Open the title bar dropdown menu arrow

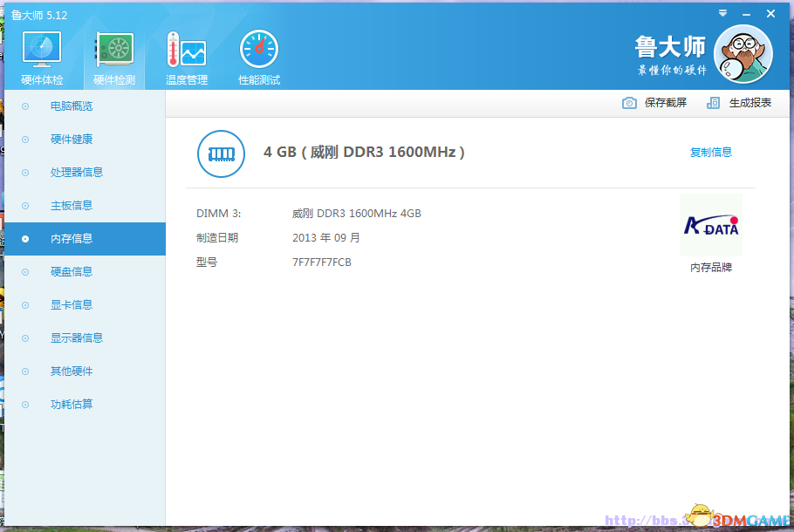click(722, 14)
